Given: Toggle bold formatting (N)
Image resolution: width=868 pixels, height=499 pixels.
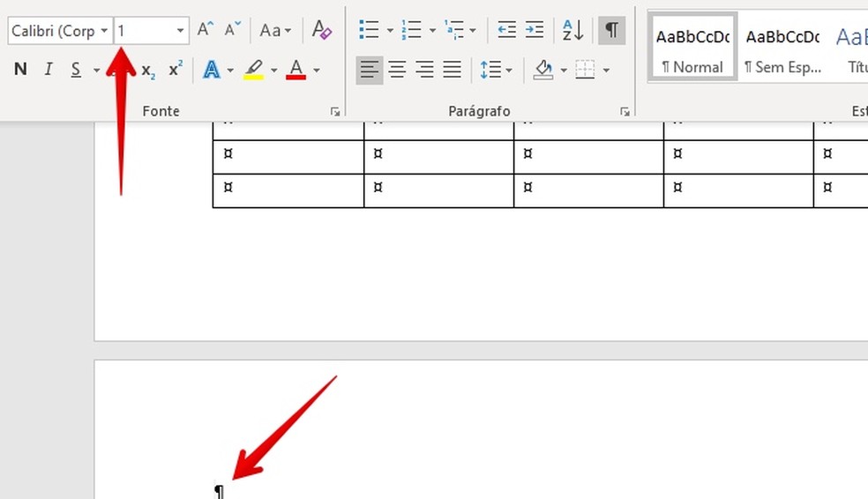Looking at the screenshot, I should click(x=20, y=69).
